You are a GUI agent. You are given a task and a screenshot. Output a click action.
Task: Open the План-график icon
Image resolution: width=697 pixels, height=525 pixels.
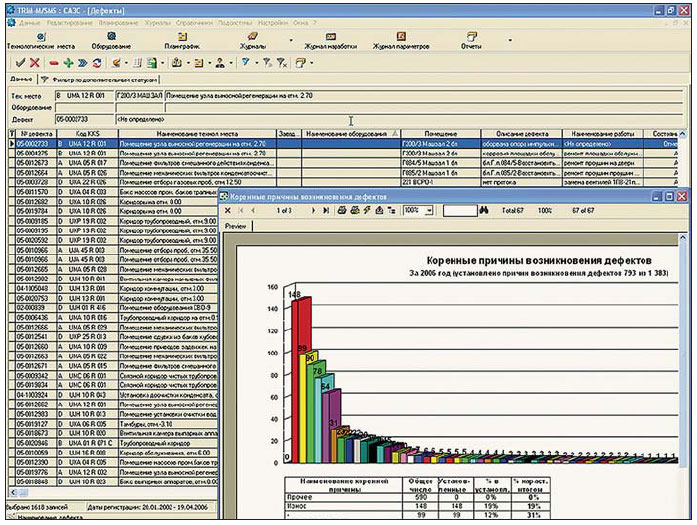click(182, 40)
